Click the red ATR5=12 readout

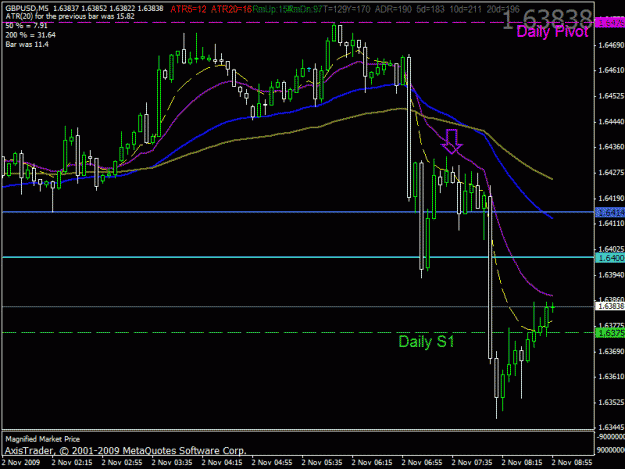tap(188, 9)
